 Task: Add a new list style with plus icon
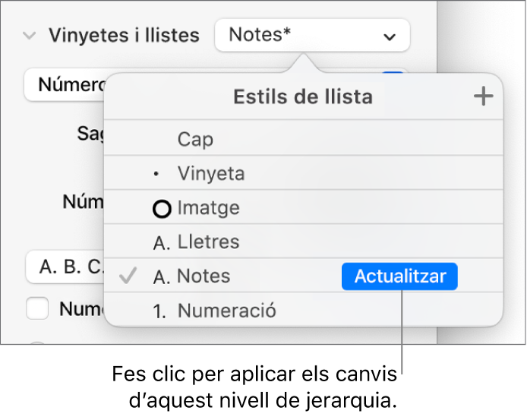[483, 96]
